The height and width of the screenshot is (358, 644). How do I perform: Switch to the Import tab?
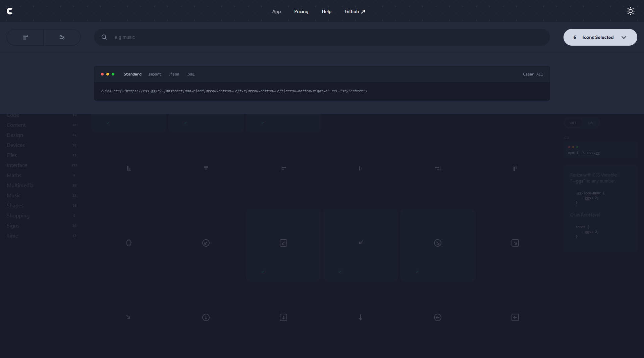155,74
